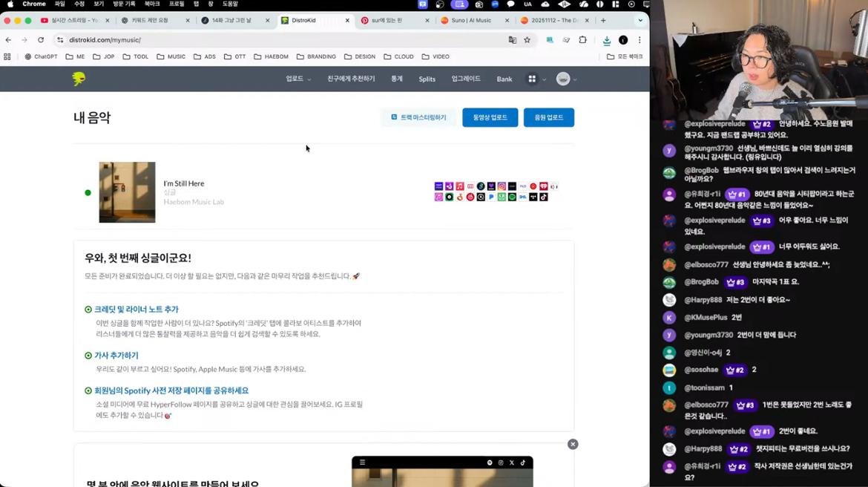
Task: Click the TikTok store icon
Action: click(x=544, y=197)
